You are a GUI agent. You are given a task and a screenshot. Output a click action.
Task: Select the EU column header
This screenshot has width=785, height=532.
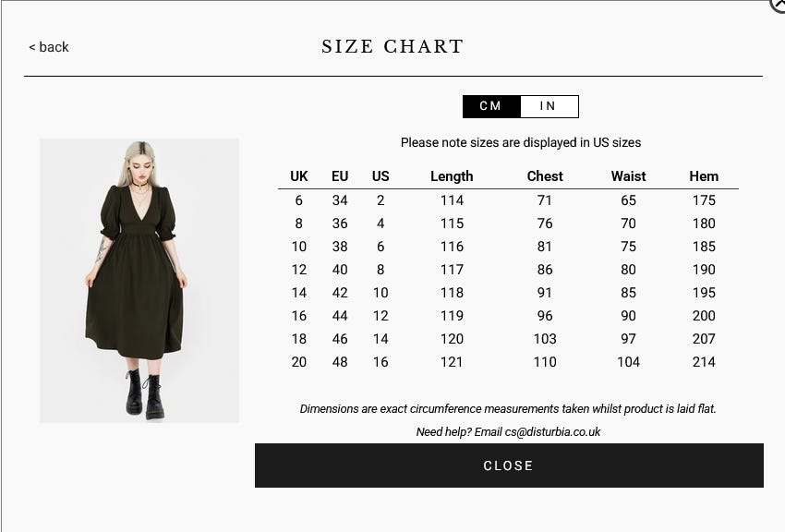340,176
